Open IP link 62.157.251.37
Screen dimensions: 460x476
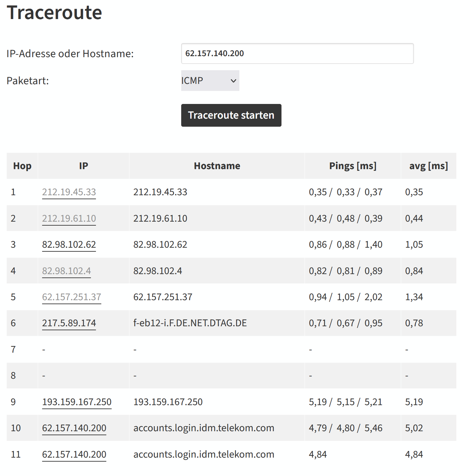pyautogui.click(x=72, y=297)
